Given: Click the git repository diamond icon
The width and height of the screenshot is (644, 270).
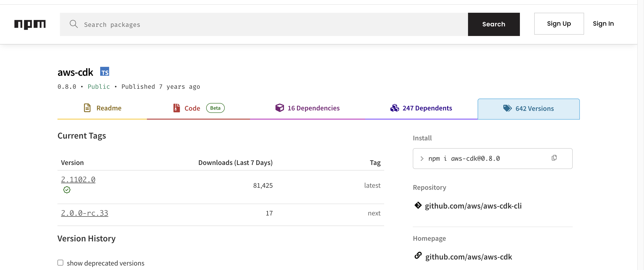Looking at the screenshot, I should coord(418,205).
